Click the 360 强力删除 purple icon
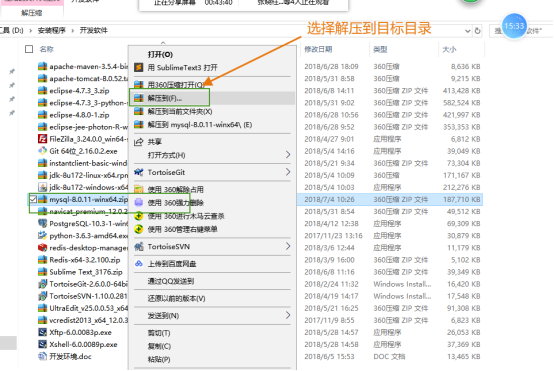 coord(138,202)
